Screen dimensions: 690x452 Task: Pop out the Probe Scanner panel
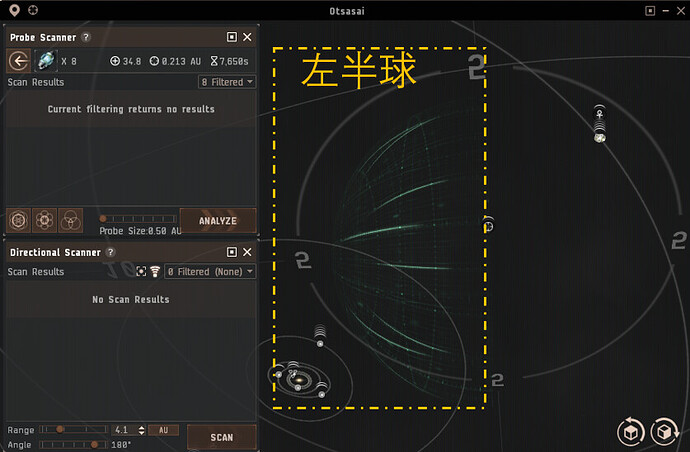(x=232, y=37)
